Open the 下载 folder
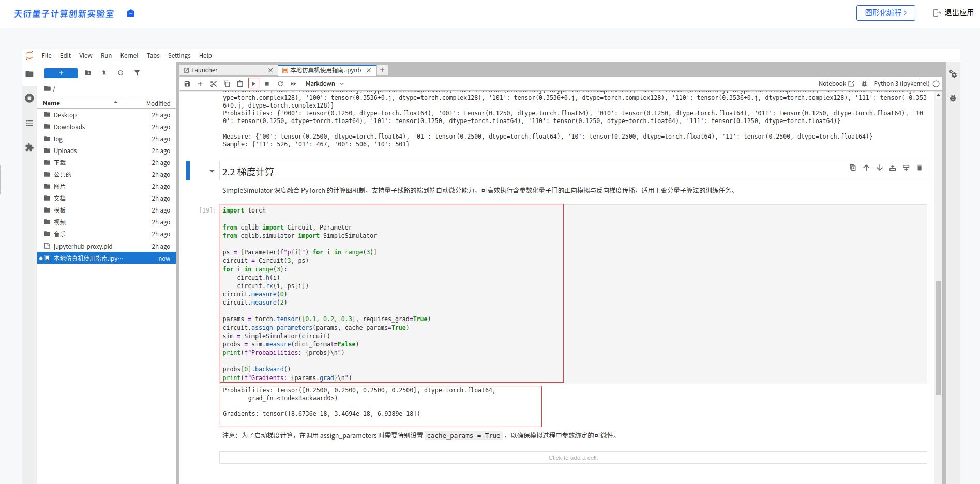The height and width of the screenshot is (484, 980). click(107, 163)
